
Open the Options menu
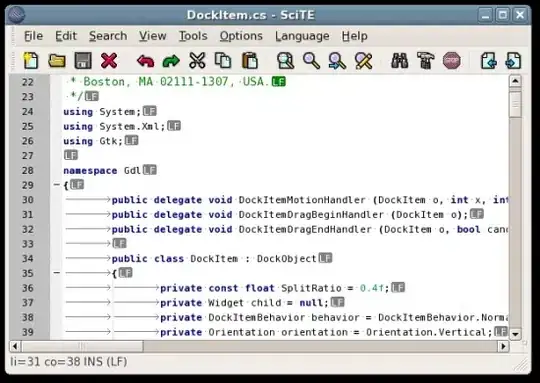[241, 36]
